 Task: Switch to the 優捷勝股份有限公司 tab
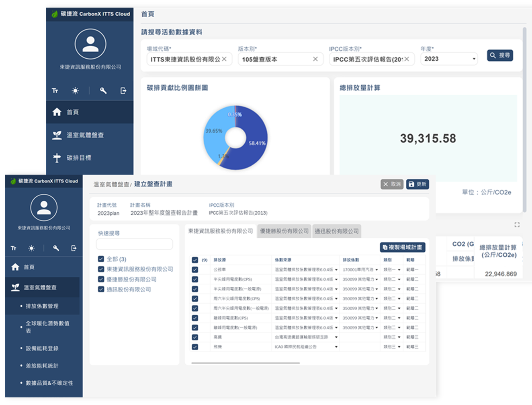[284, 231]
